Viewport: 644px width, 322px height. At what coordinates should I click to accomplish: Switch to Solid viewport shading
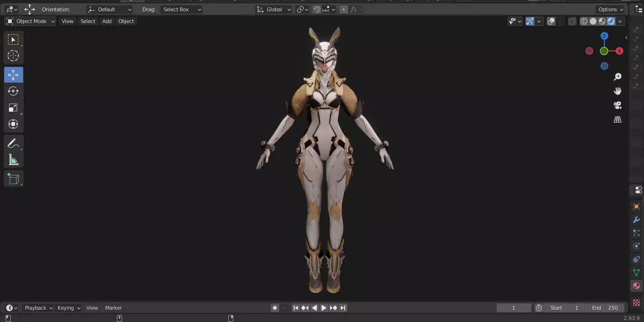point(593,21)
